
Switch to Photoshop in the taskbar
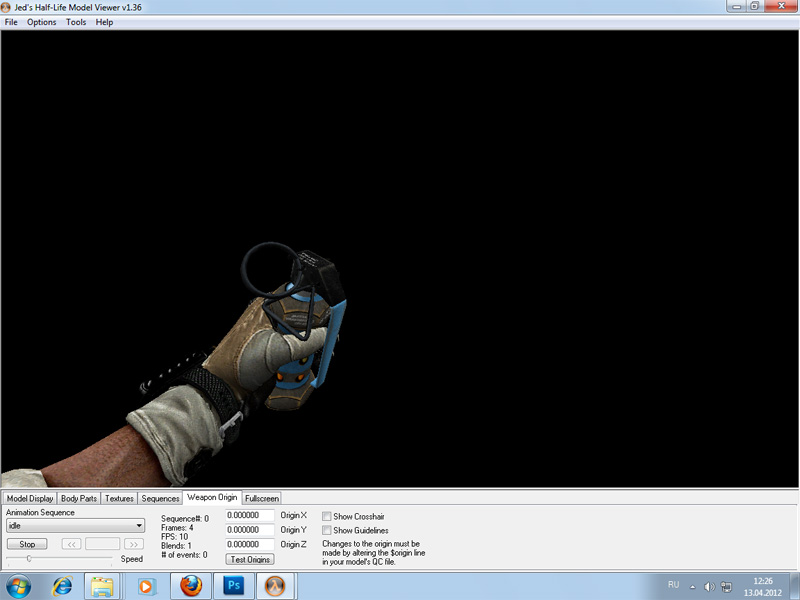coord(234,585)
